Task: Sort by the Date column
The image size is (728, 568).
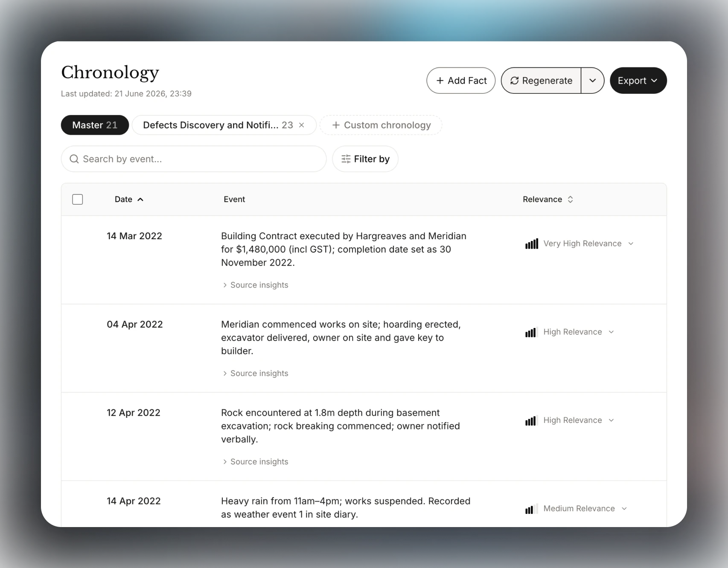Action: [x=129, y=200]
